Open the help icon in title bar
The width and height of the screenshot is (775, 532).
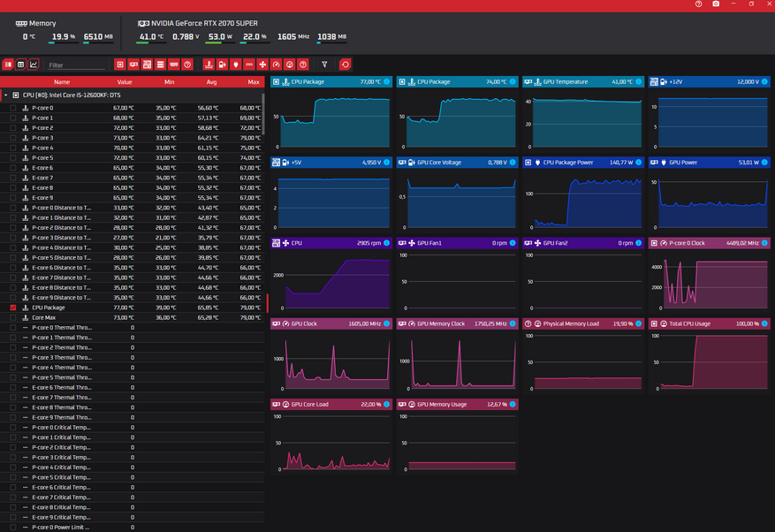tap(698, 4)
